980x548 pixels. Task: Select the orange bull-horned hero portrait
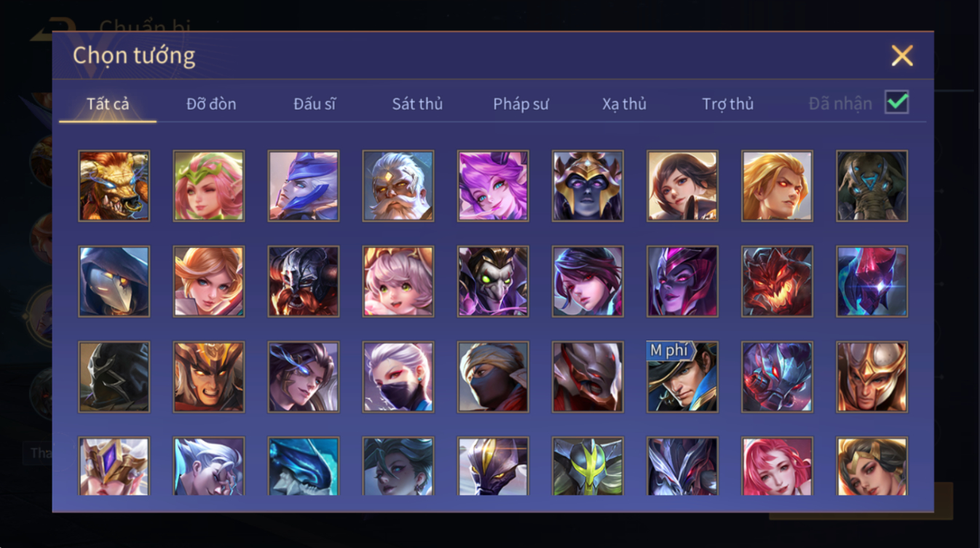coord(114,186)
